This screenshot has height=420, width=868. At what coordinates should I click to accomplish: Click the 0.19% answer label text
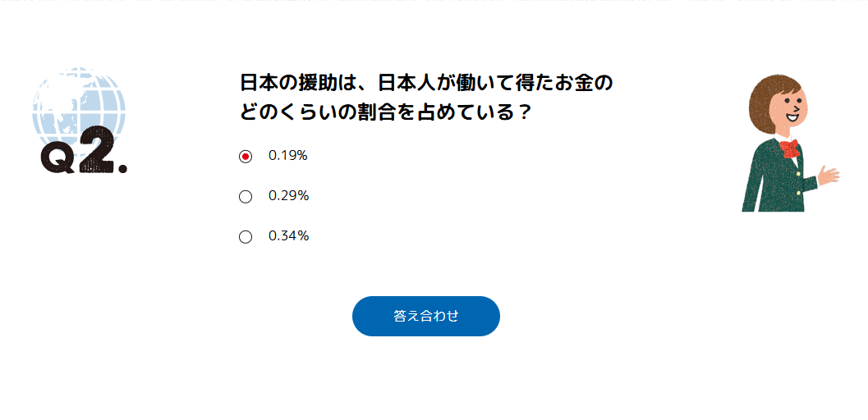[288, 156]
